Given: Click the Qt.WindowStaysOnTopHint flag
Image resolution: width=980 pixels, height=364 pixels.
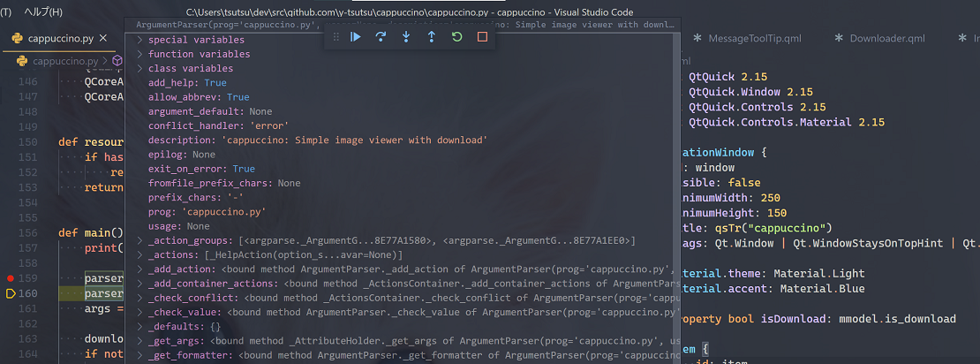Looking at the screenshot, I should click(x=868, y=243).
